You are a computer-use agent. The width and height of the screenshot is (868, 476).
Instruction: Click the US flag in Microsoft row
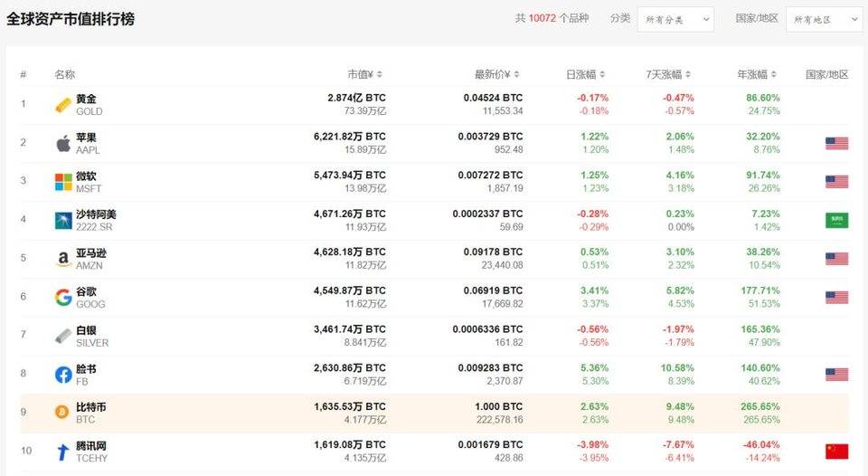pyautogui.click(x=836, y=182)
